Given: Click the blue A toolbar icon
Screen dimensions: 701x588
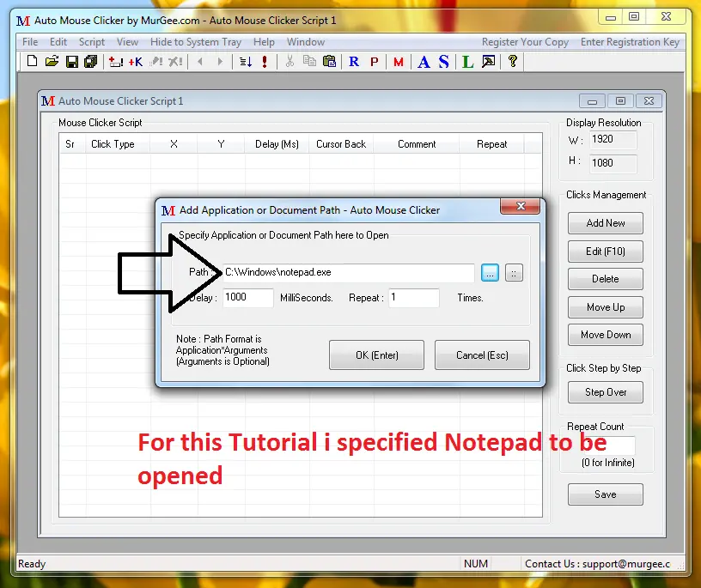Looking at the screenshot, I should tap(424, 62).
